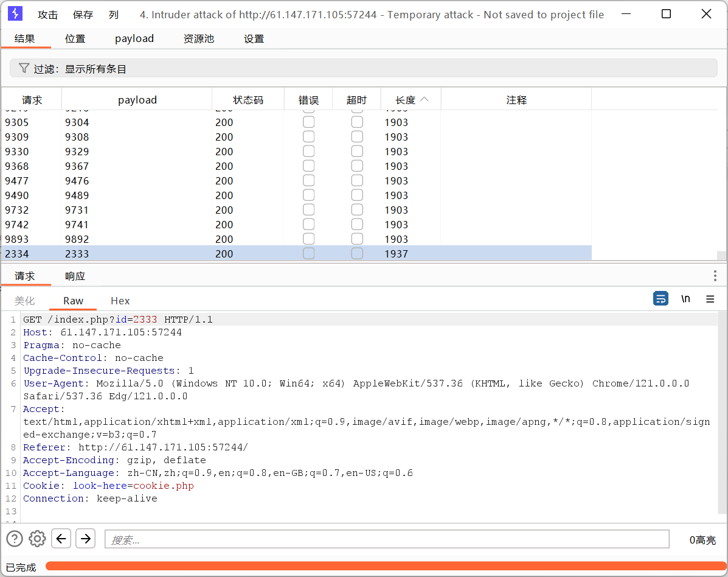Click the help question mark icon

(15, 539)
